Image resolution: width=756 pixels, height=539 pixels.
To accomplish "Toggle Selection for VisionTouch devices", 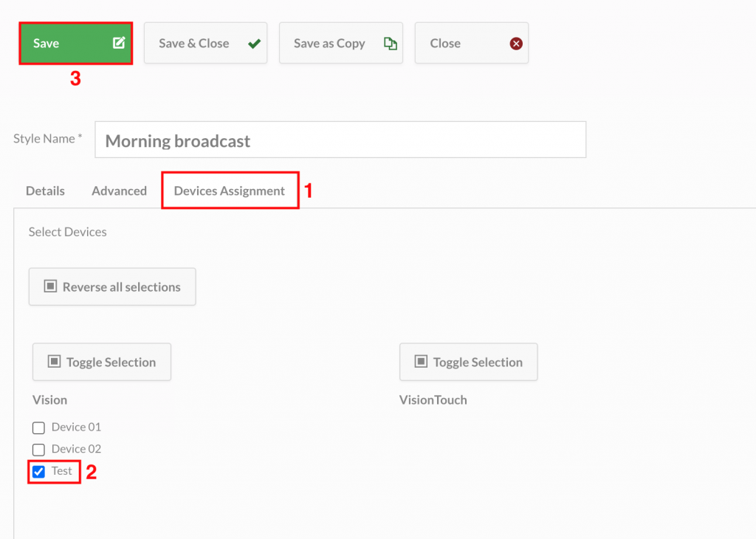I will click(469, 362).
